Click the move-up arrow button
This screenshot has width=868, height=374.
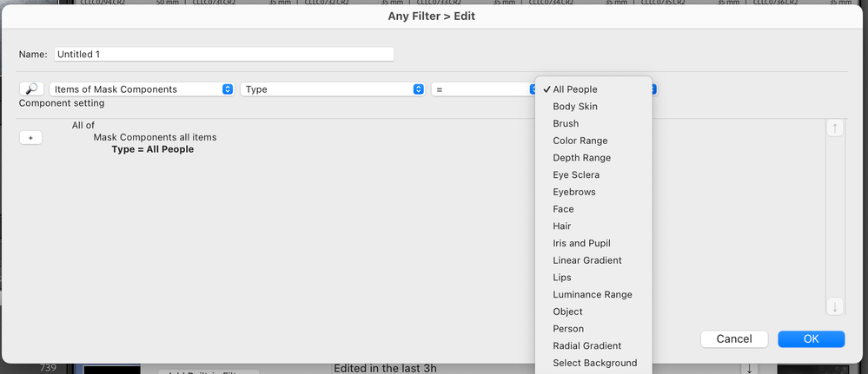835,128
